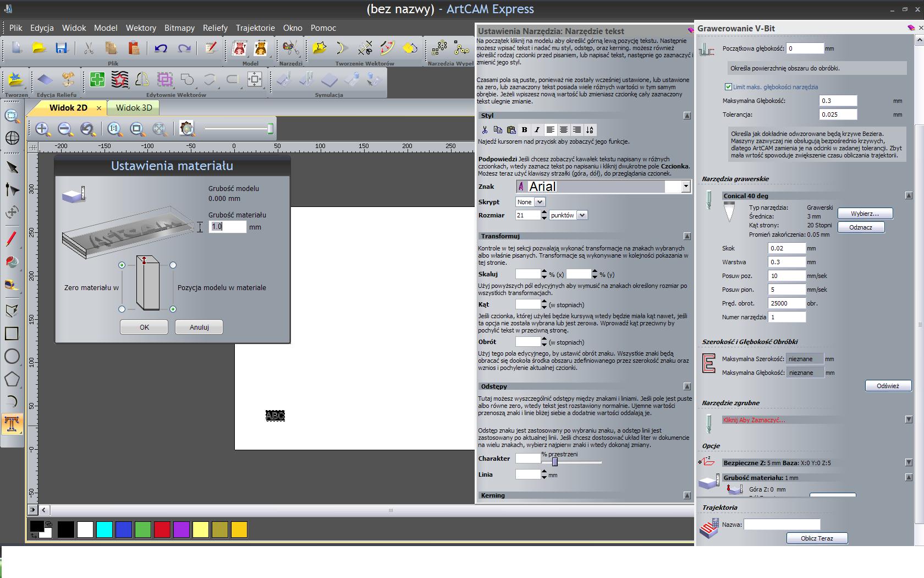Select the red star offset vectors icon
Viewport: 924px width, 578px height.
coord(119,80)
